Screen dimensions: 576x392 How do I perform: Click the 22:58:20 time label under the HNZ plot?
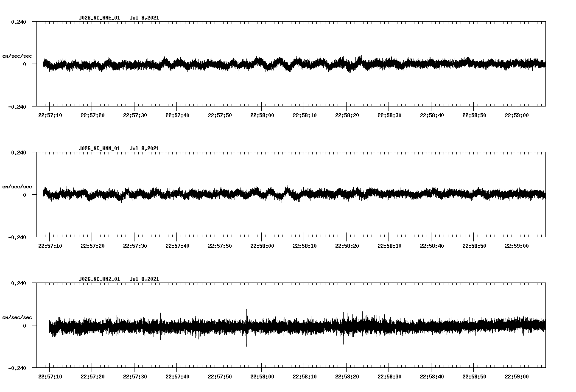(347, 376)
